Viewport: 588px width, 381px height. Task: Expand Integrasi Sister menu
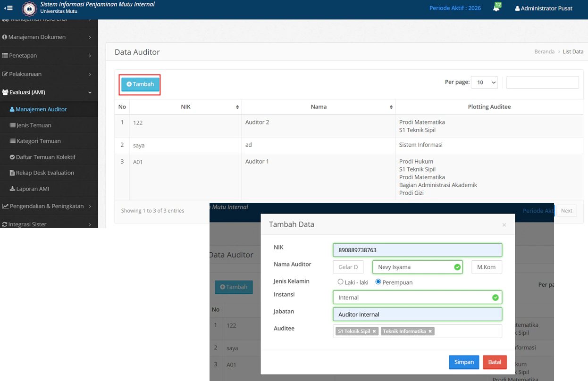pyautogui.click(x=49, y=224)
